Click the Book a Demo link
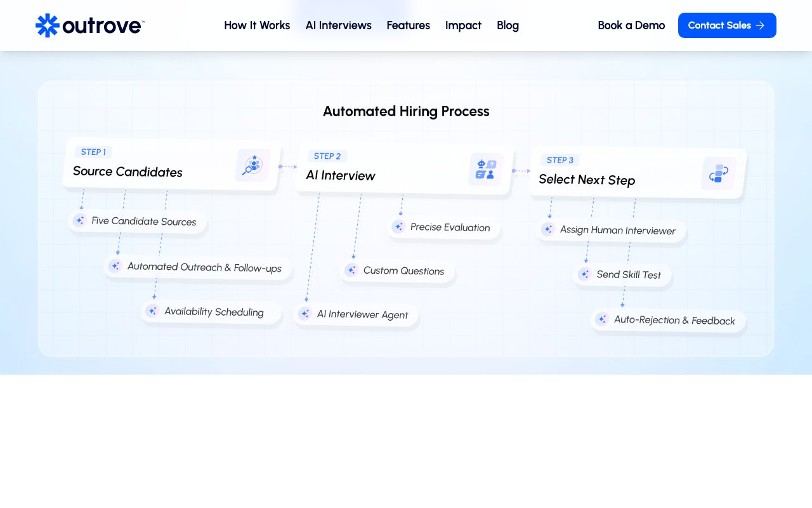 click(631, 25)
